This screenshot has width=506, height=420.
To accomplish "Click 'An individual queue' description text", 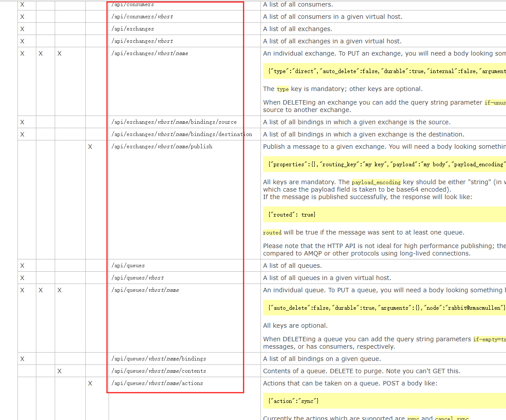I will 384,290.
